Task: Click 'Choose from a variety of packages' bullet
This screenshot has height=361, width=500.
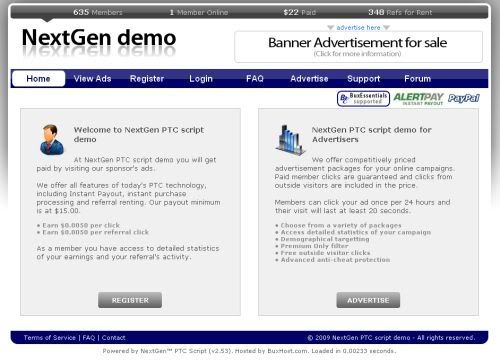Action: (338, 225)
